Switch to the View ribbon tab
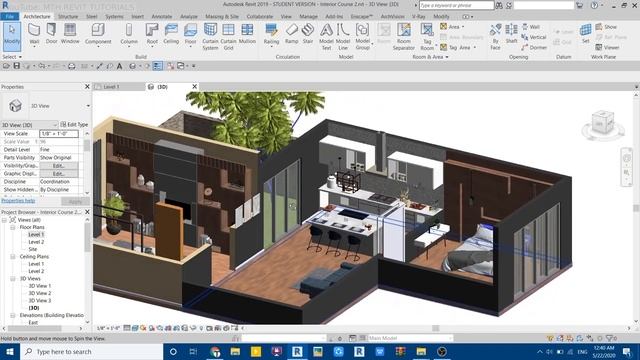Screen dimensions: 640x360 coord(286,16)
